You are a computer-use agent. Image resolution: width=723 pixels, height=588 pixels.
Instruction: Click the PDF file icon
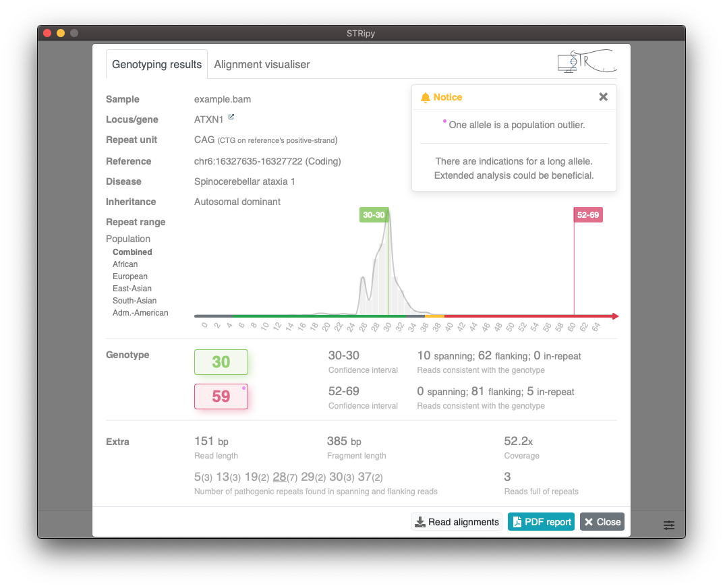[x=517, y=522]
